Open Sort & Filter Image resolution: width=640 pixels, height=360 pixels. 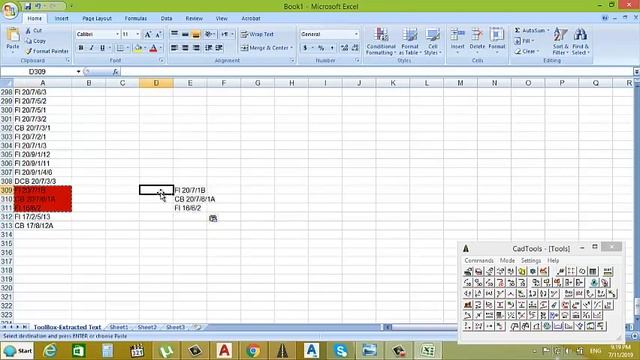pos(561,41)
